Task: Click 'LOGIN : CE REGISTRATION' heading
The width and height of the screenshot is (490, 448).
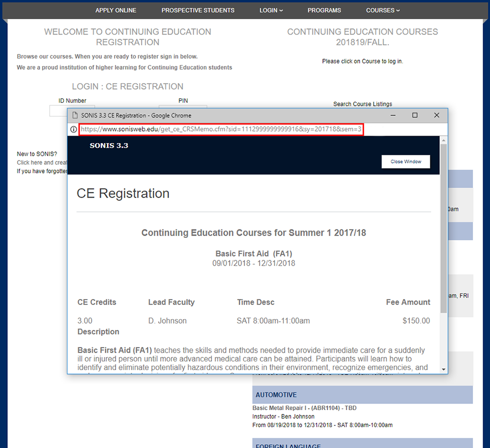Action: click(x=128, y=86)
